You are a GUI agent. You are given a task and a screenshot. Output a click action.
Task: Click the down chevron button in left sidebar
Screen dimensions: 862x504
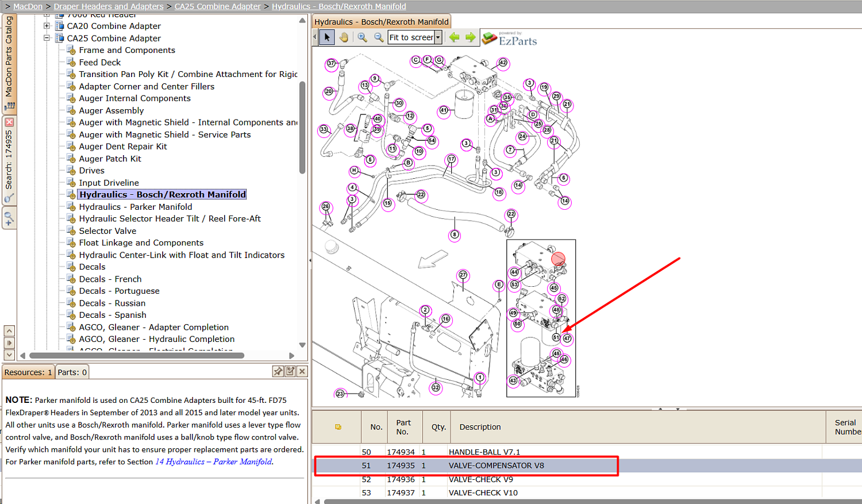(x=9, y=355)
